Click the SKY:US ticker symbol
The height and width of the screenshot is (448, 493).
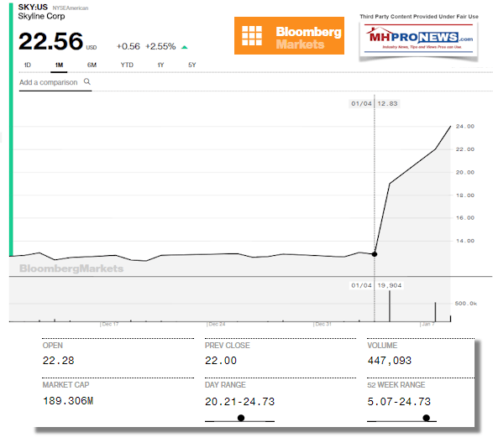(x=33, y=7)
